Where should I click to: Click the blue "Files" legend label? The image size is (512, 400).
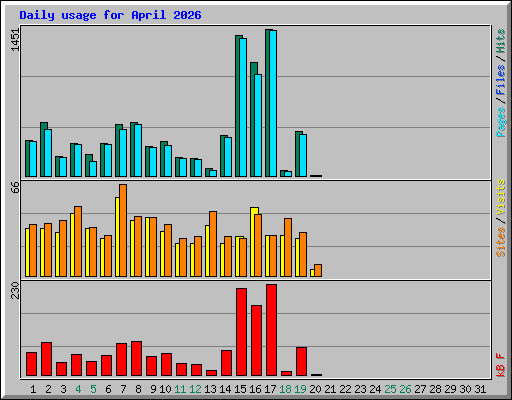click(x=501, y=80)
